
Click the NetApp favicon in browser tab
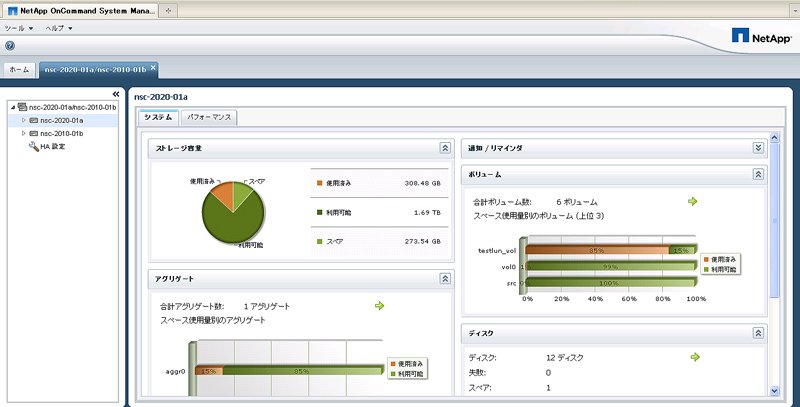[13, 11]
